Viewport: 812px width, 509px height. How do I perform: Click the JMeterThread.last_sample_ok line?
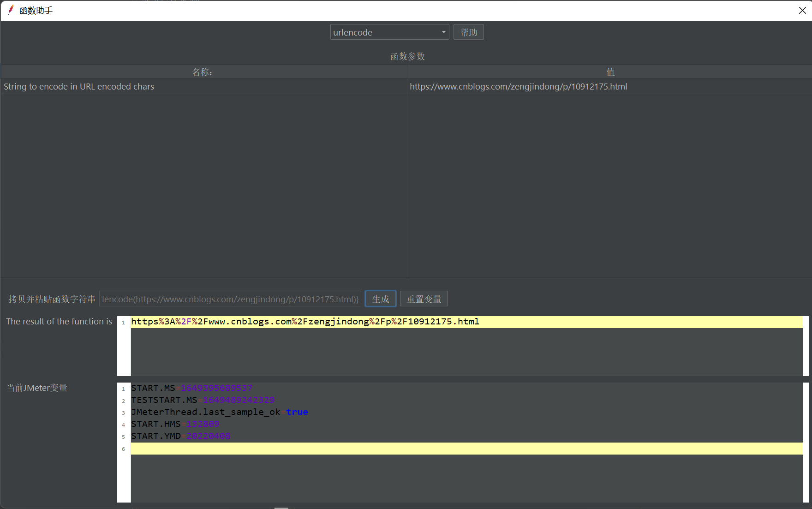[466, 412]
